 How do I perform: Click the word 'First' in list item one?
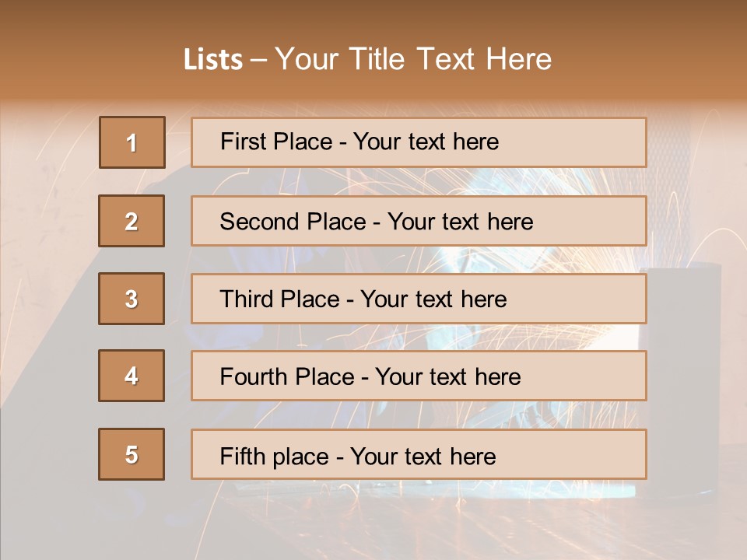tap(242, 142)
